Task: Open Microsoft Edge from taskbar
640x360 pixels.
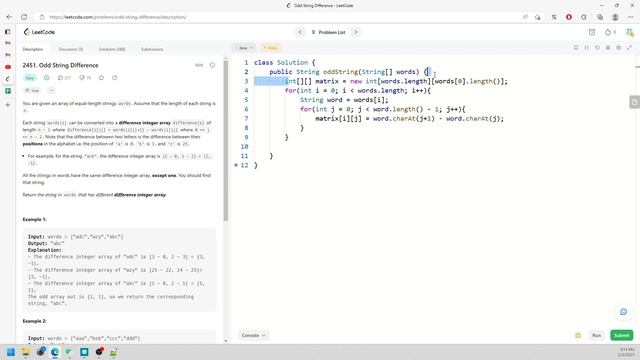Action: [55, 352]
